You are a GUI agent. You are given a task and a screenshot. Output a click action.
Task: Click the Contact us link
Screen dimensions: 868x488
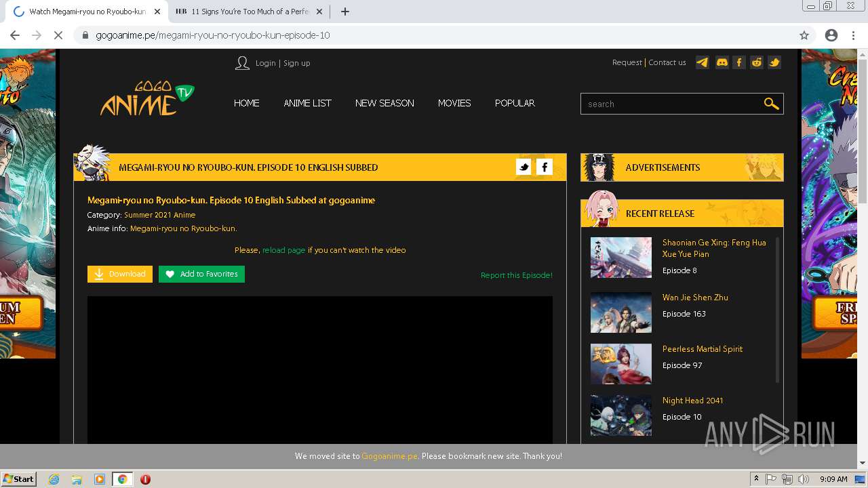[667, 62]
